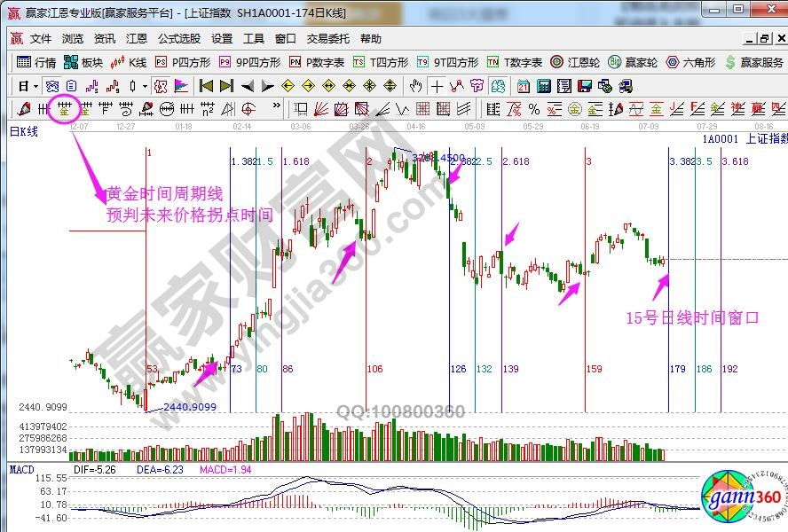This screenshot has width=788, height=532.
Task: Open the 公式选股 menu
Action: 178,39
